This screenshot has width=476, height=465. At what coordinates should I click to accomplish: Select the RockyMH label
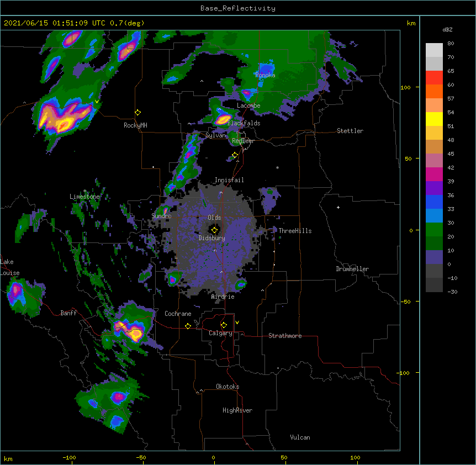coord(135,125)
